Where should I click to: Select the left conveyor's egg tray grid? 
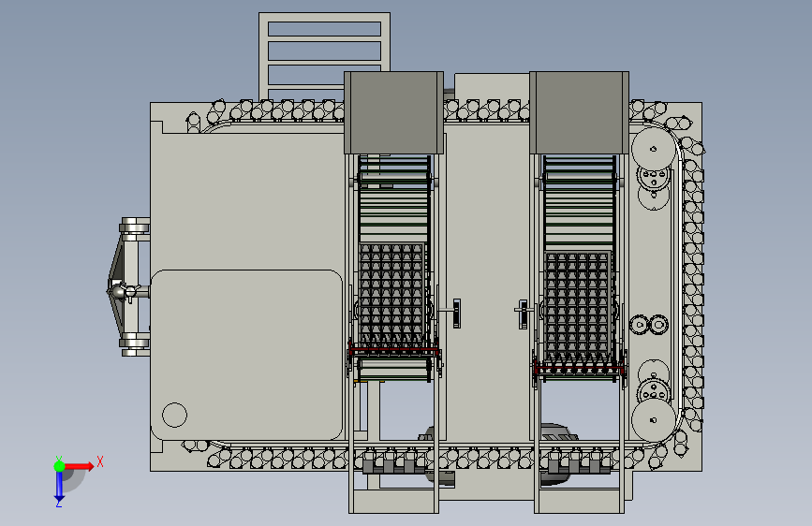(x=392, y=295)
